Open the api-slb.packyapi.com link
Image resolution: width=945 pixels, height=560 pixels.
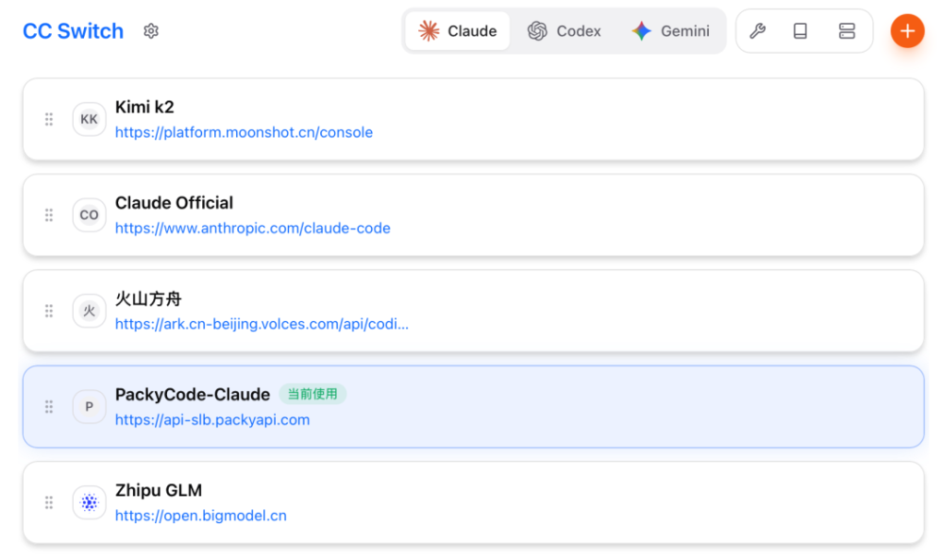[212, 420]
